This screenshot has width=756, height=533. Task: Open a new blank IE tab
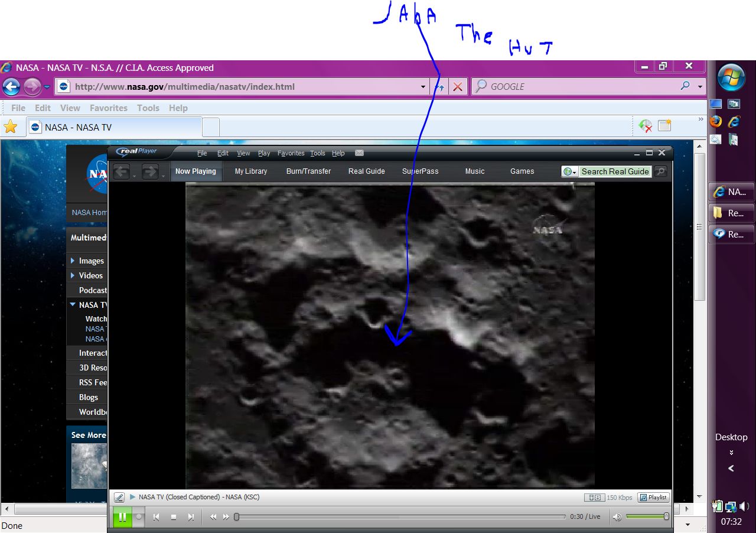[211, 127]
